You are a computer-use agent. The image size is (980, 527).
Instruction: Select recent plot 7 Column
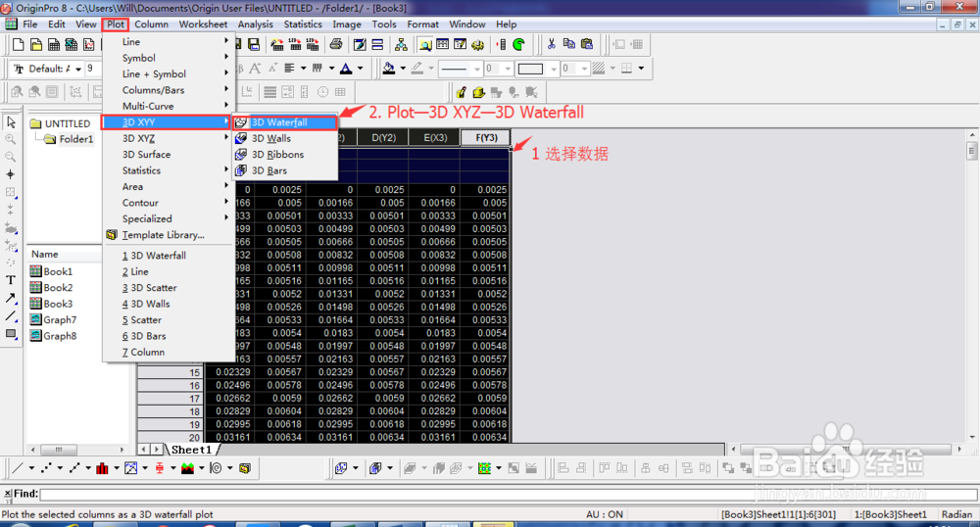(x=169, y=352)
